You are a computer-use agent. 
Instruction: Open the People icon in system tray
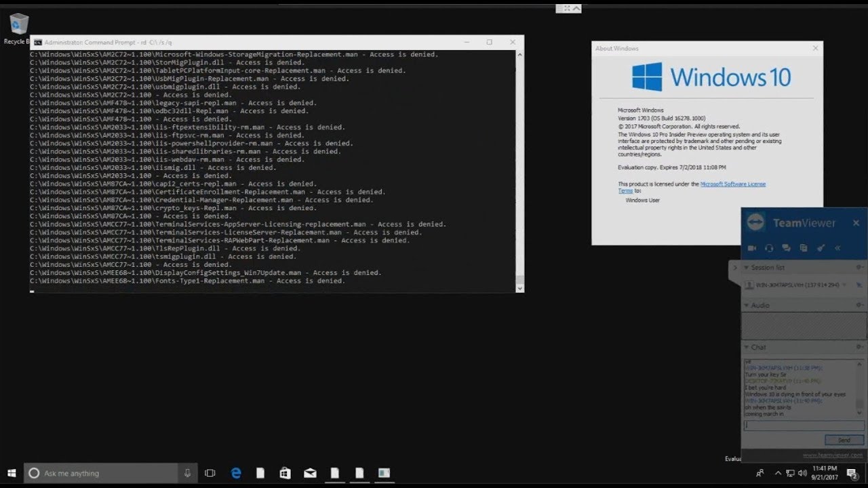coord(760,473)
